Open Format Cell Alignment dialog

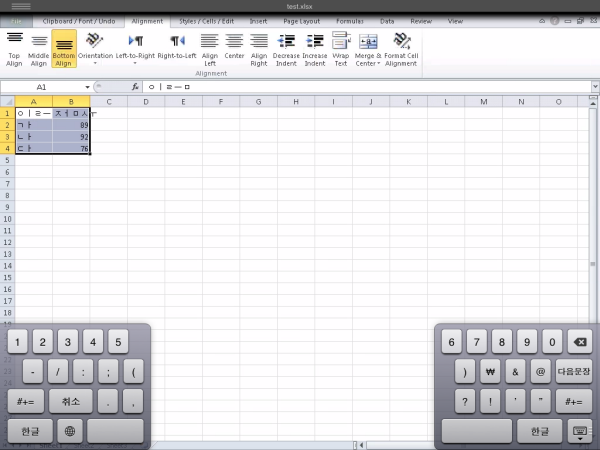401,49
